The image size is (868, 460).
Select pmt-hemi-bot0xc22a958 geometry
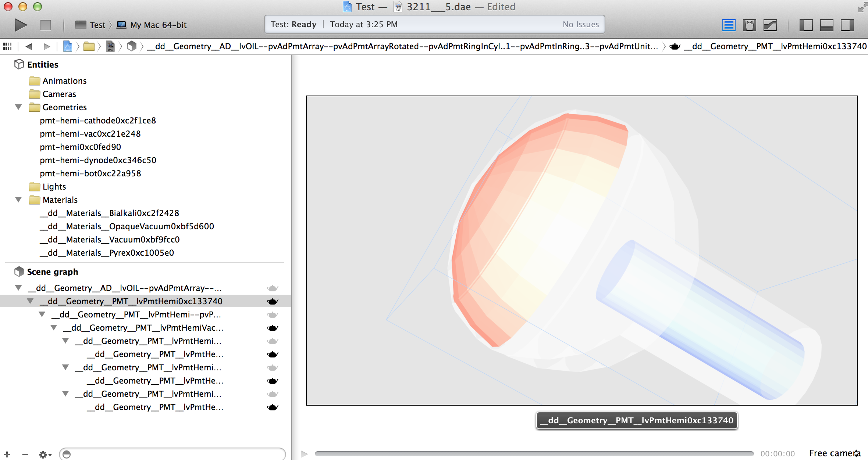(90, 173)
